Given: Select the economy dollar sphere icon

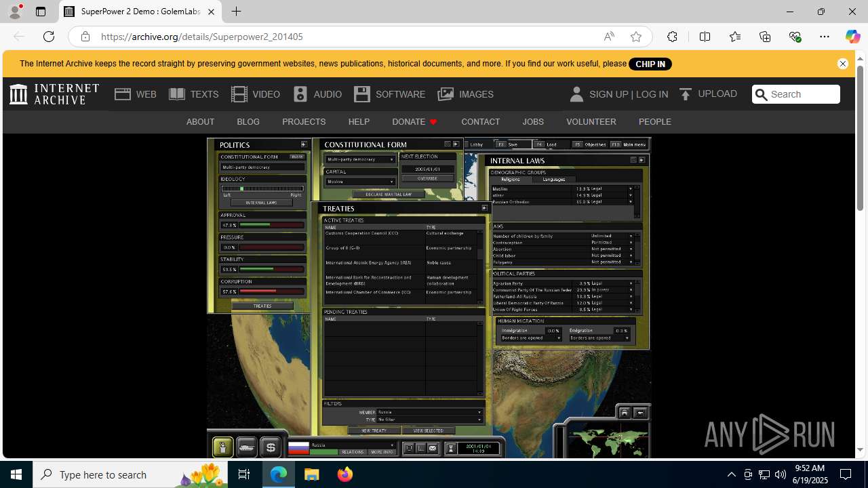Looking at the screenshot, I should tap(271, 447).
